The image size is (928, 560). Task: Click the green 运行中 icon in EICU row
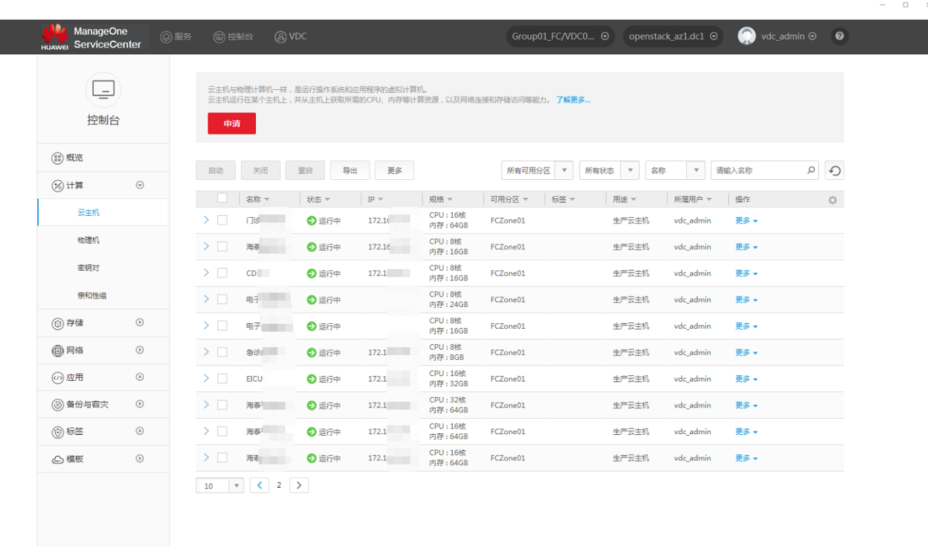click(311, 379)
